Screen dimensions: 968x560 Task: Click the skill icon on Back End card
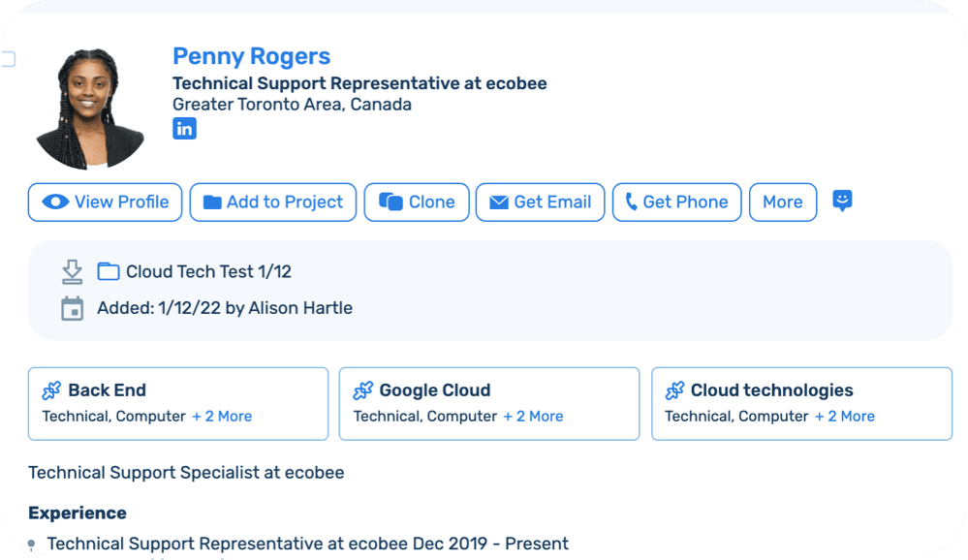[x=51, y=391]
